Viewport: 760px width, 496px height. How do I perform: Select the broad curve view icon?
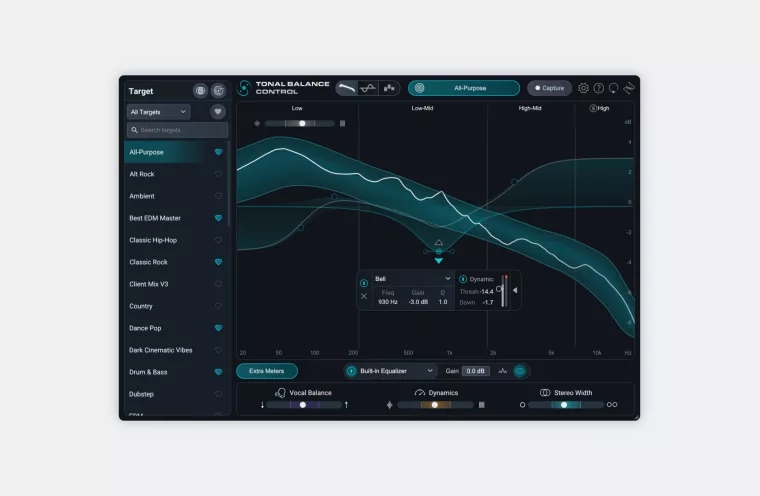pyautogui.click(x=347, y=88)
